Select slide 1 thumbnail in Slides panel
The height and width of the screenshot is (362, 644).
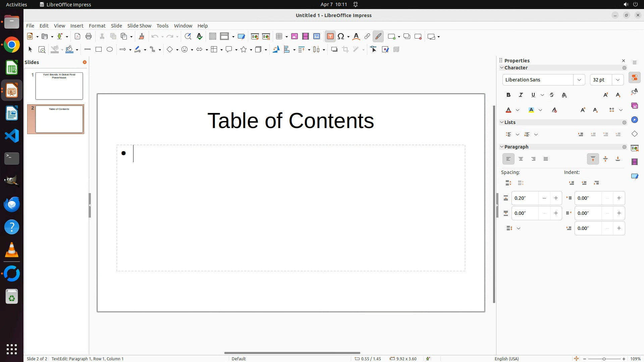59,86
